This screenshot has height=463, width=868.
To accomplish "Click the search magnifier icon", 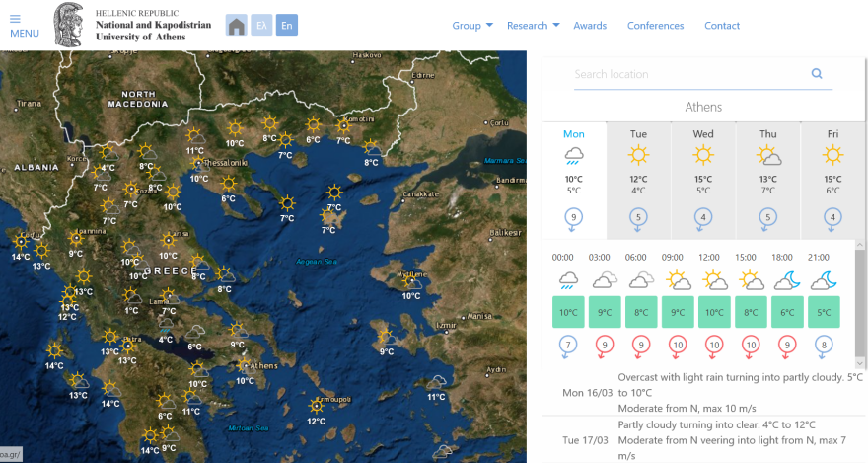I will (816, 74).
